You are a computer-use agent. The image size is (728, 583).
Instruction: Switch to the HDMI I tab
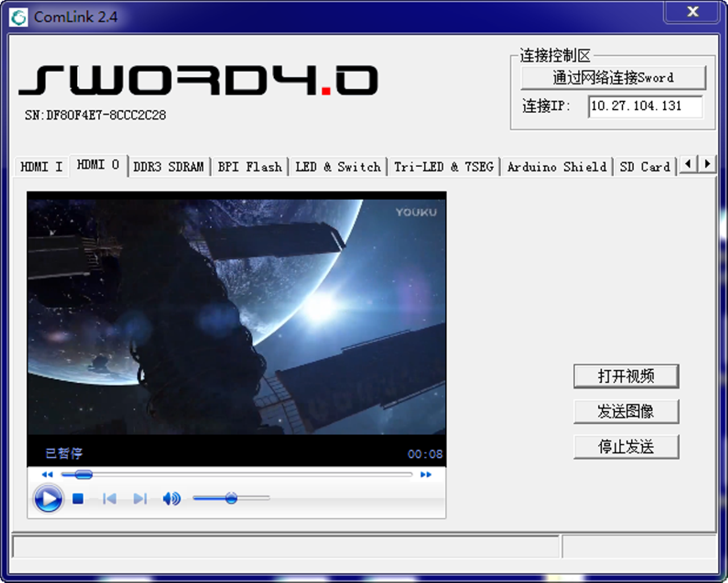(41, 167)
